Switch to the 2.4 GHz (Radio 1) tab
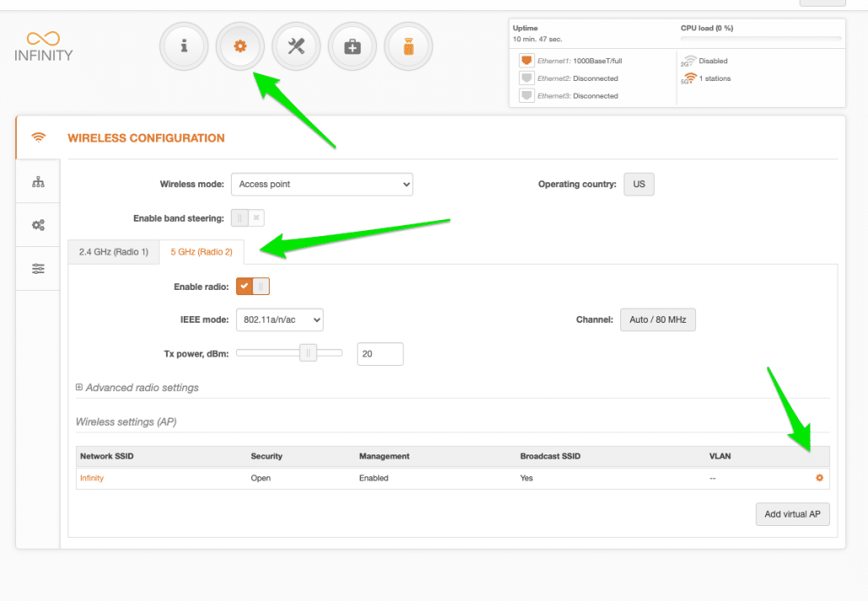The image size is (868, 601). pyautogui.click(x=114, y=252)
